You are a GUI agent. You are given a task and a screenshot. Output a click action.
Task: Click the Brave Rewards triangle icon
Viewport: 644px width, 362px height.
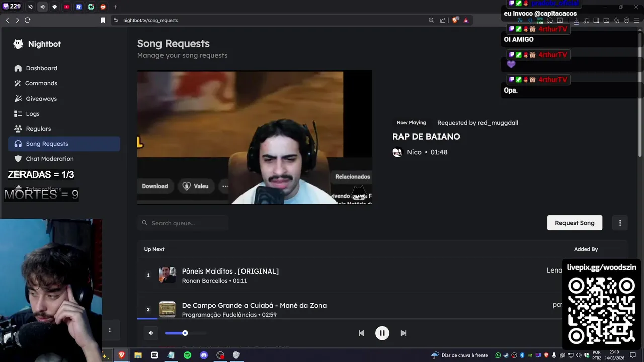(466, 20)
